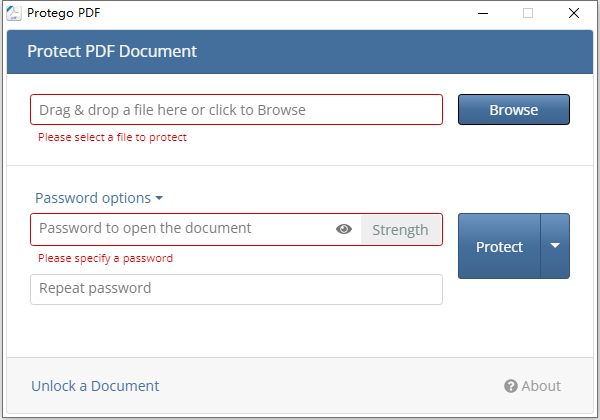The image size is (600, 420).
Task: Focus the Repeat password field
Action: pos(236,289)
